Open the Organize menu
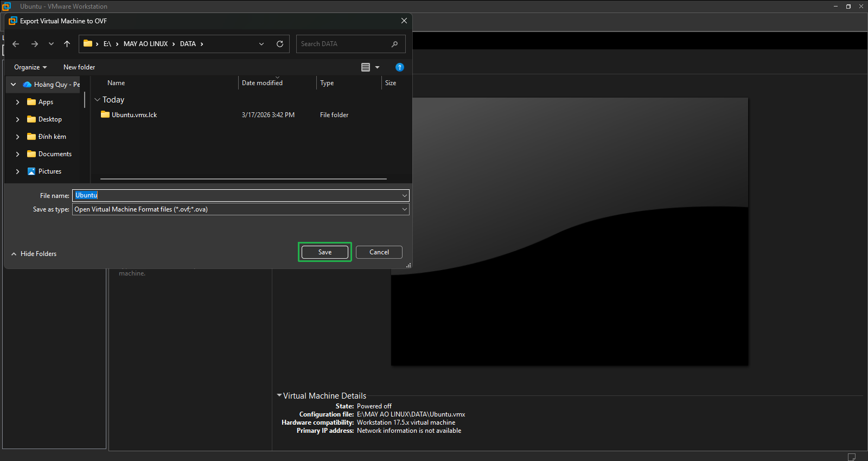The width and height of the screenshot is (868, 461). [x=30, y=67]
